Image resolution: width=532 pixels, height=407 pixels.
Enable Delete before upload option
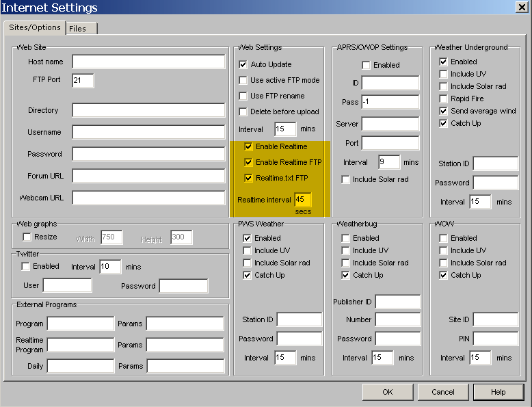pos(243,111)
